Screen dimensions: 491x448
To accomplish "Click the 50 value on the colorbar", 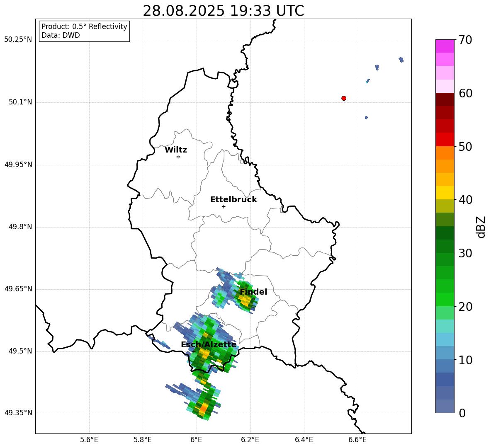I will (x=465, y=146).
